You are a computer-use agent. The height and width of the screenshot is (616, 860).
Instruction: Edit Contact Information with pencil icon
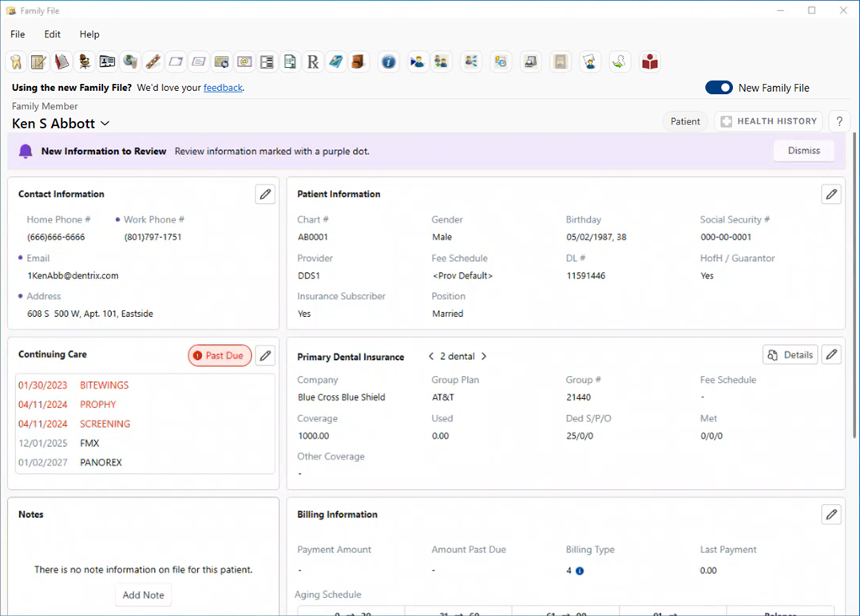click(x=265, y=194)
